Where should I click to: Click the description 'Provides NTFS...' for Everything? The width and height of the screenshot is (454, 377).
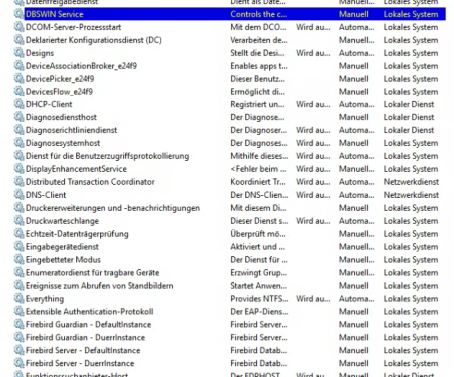click(x=259, y=299)
